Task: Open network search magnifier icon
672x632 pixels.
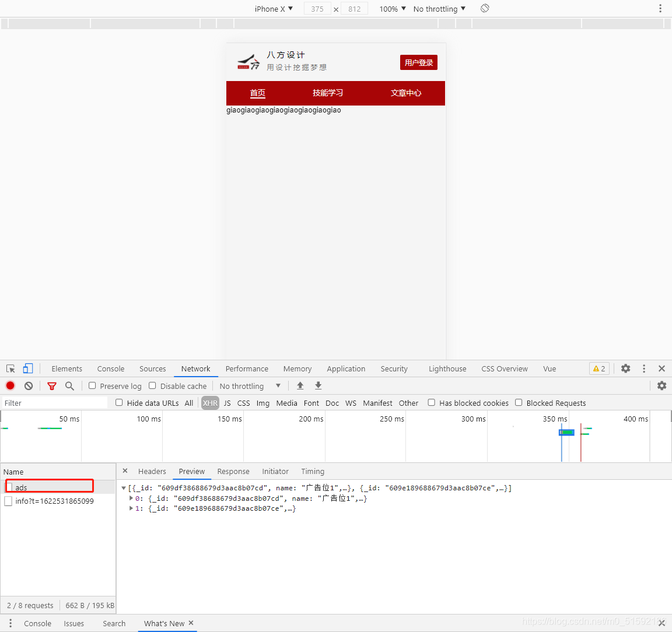Action: pos(69,385)
